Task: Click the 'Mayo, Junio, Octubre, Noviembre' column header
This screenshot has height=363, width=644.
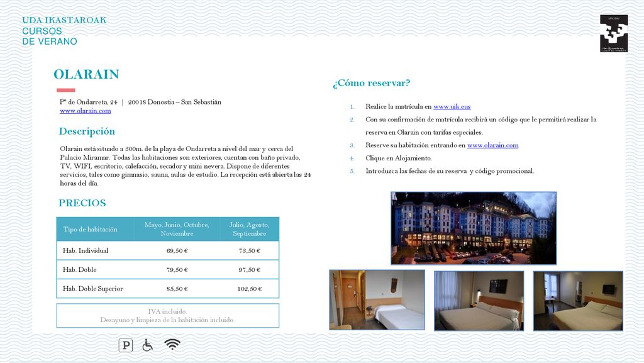Action: [x=177, y=229]
